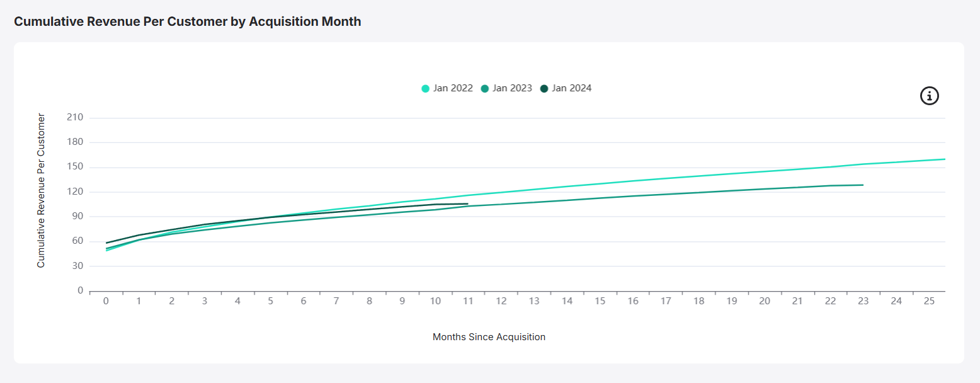Click the x-axis tick label 0
Viewport: 980px width, 383px height.
pyautogui.click(x=106, y=302)
